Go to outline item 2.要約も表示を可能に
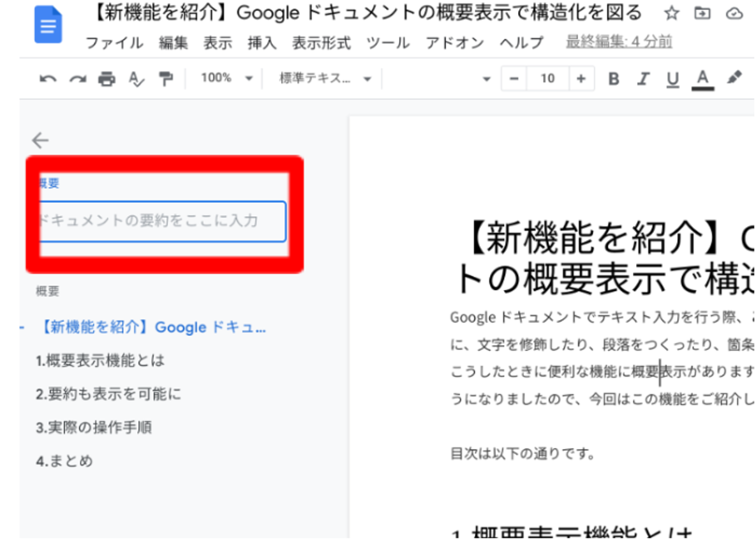The height and width of the screenshot is (542, 756). click(x=108, y=395)
